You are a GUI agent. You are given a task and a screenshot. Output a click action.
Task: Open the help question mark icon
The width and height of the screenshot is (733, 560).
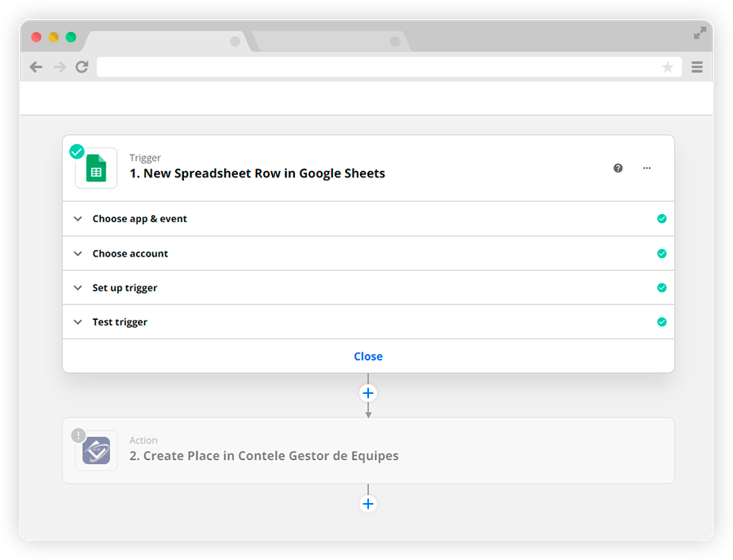click(x=618, y=168)
